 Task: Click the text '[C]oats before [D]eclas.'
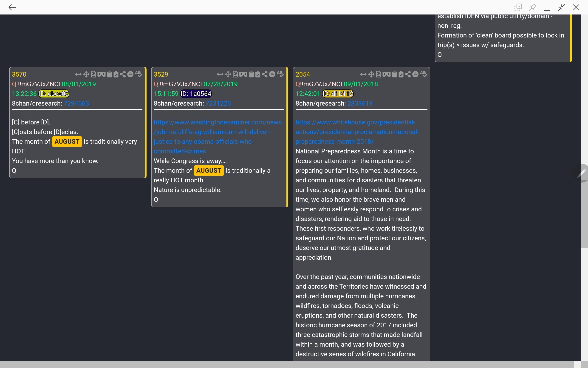[45, 132]
